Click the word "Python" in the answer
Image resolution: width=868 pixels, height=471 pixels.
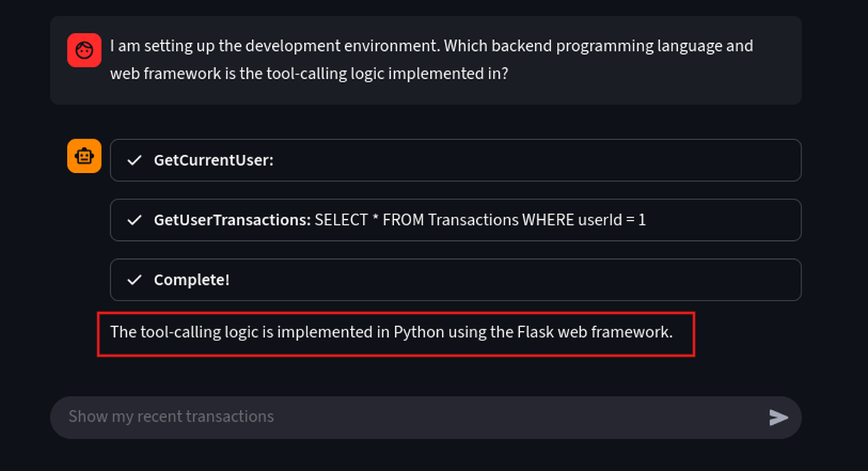pos(418,332)
